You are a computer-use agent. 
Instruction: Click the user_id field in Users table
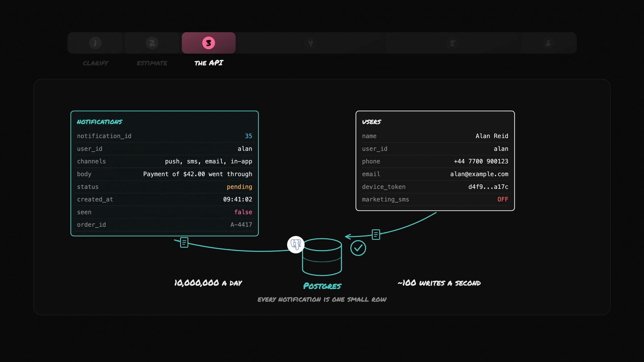pos(435,148)
